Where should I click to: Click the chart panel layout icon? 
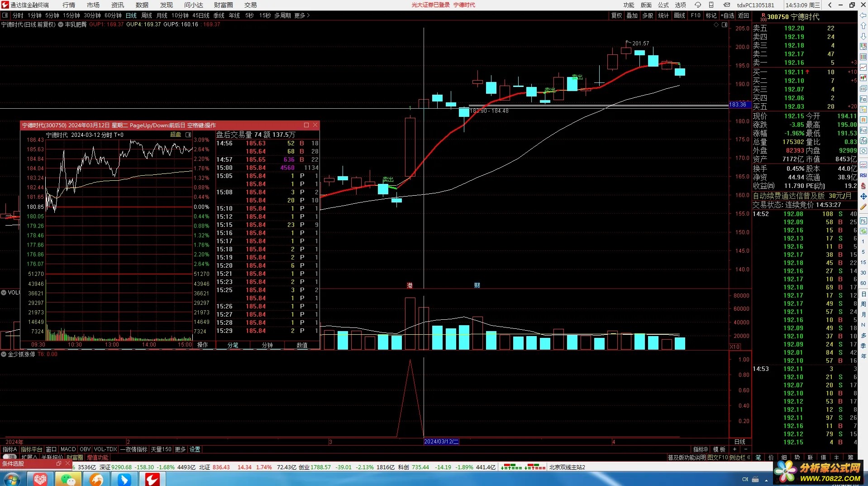click(x=725, y=25)
